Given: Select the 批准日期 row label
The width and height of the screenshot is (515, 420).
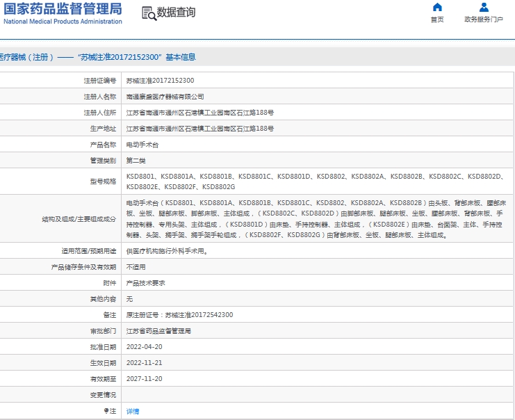Looking at the screenshot, I should 103,347.
